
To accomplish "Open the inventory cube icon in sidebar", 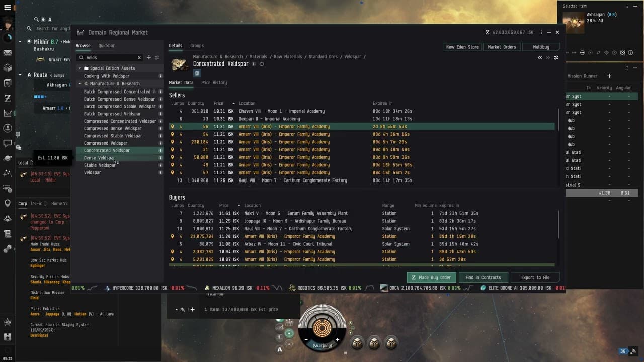I will coord(8,68).
